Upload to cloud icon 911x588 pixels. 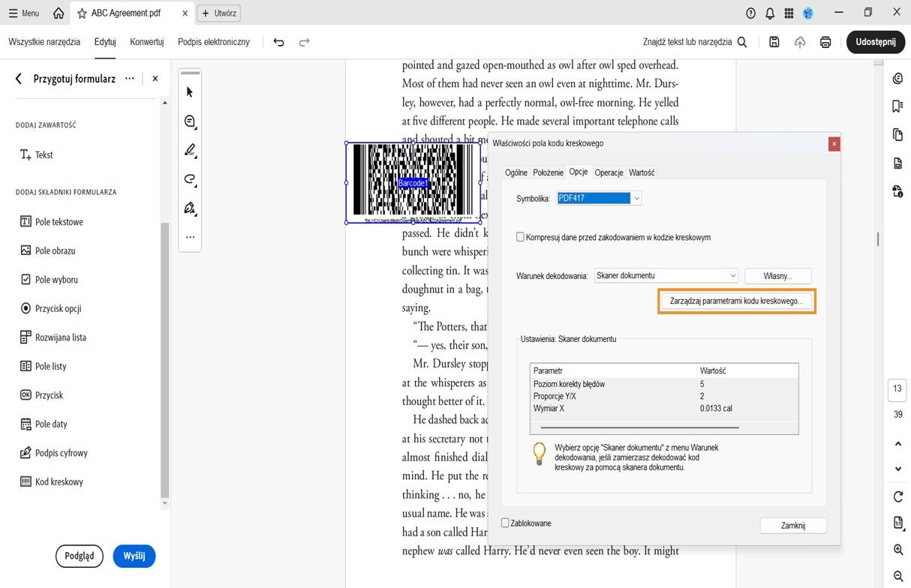click(x=800, y=43)
